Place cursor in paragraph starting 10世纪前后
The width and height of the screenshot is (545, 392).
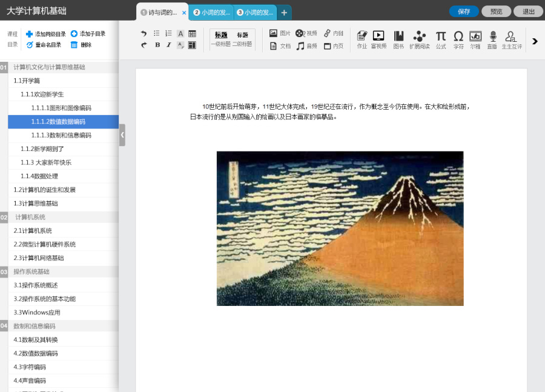330,111
